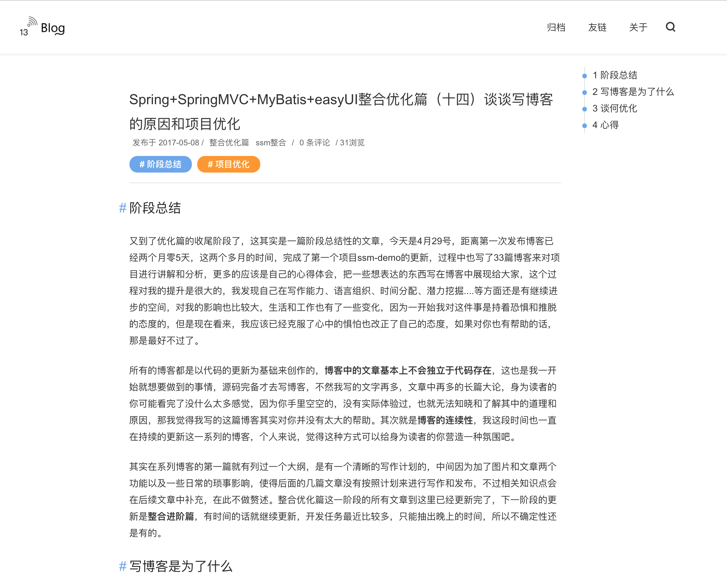Select the blue # 阶段总结 tag
This screenshot has width=727, height=588.
[161, 164]
